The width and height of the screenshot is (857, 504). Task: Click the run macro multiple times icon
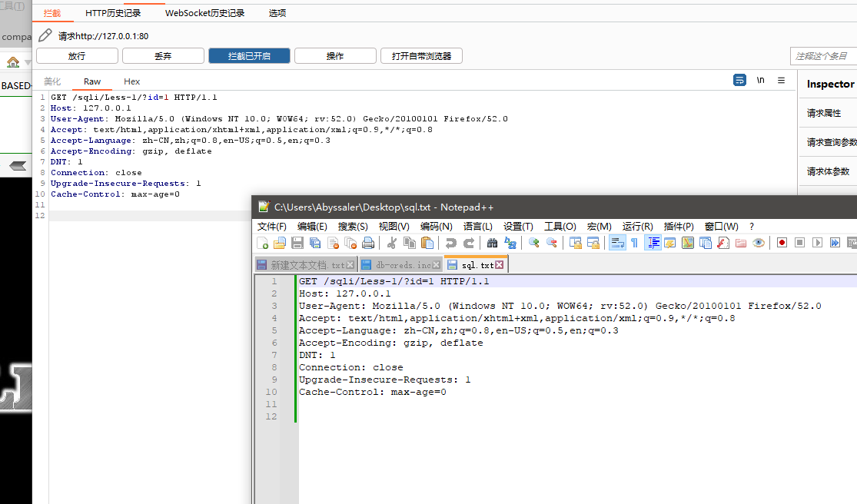[835, 243]
